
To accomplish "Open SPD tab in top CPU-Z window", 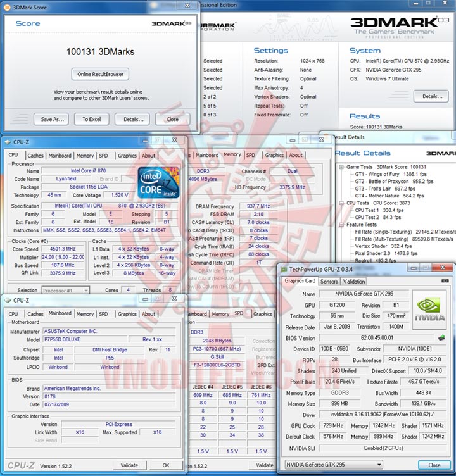I will pos(103,156).
